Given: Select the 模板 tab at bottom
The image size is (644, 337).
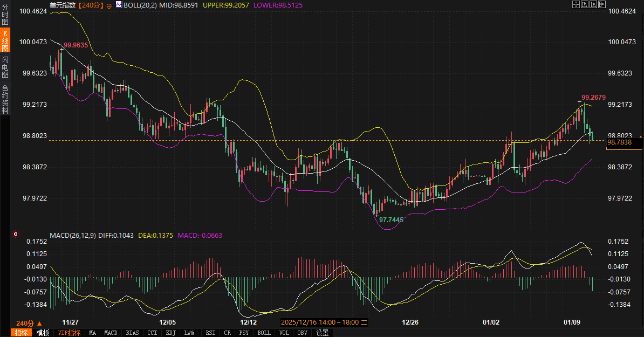Looking at the screenshot, I should pos(43,333).
